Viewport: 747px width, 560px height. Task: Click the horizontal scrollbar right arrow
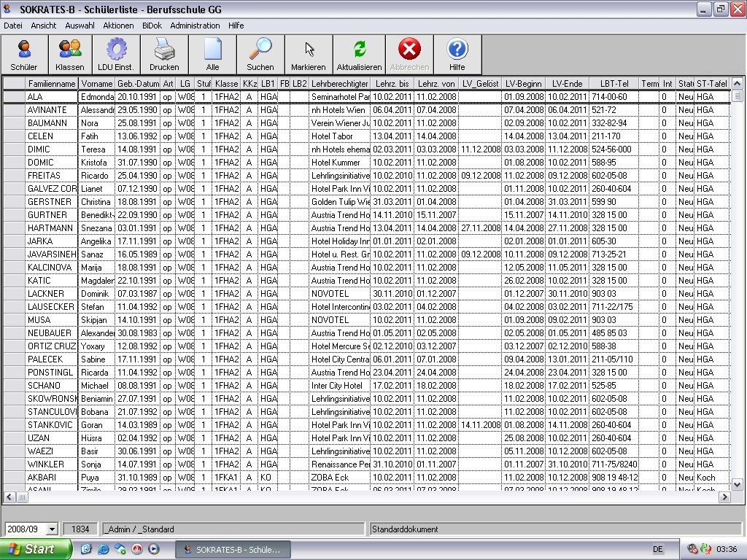click(x=724, y=497)
